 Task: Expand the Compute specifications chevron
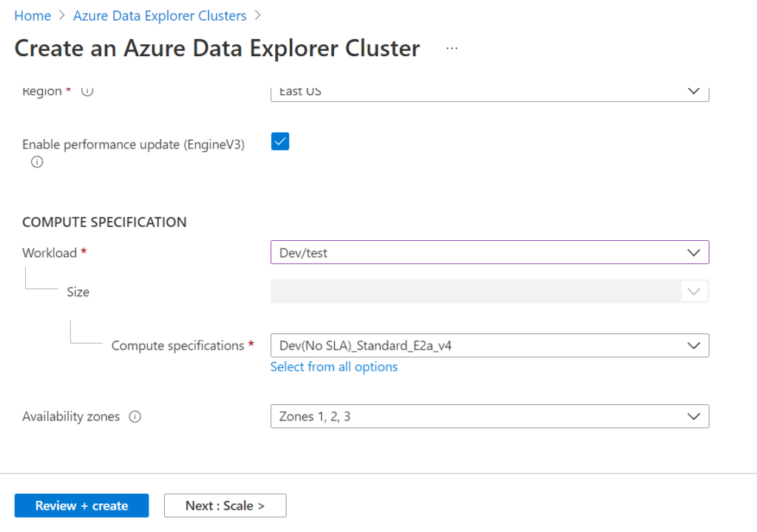click(x=693, y=345)
